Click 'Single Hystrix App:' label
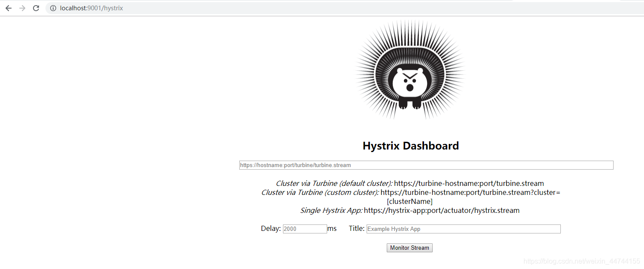Viewport: 644px width, 269px height. 331,210
